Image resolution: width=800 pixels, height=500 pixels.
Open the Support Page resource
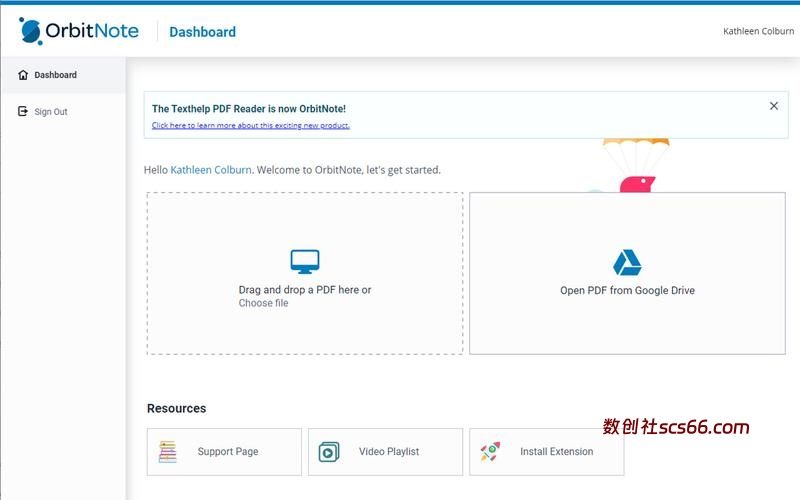227,452
